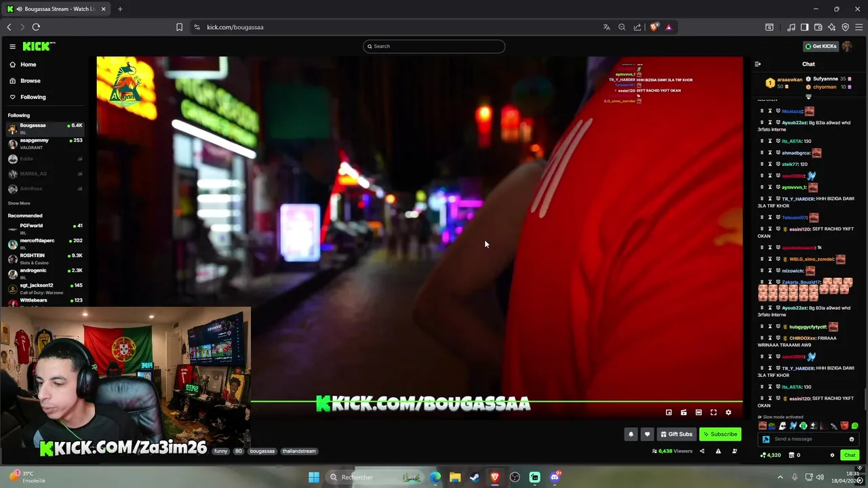Show hidden system tray icons
Screen dimensions: 868x488
780,477
